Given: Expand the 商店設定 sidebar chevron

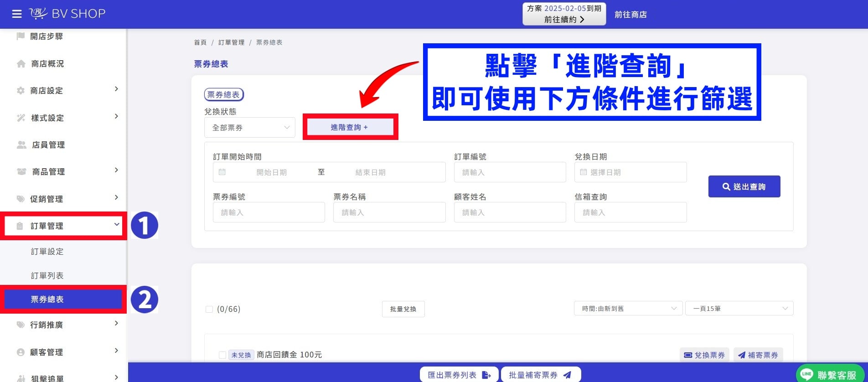Looking at the screenshot, I should point(116,89).
